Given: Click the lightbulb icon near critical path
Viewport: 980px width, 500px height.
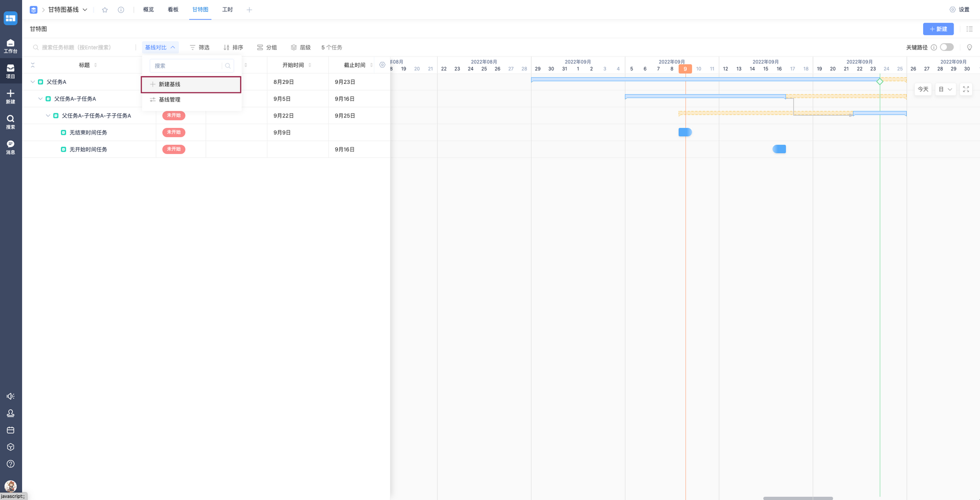Looking at the screenshot, I should click(x=969, y=48).
